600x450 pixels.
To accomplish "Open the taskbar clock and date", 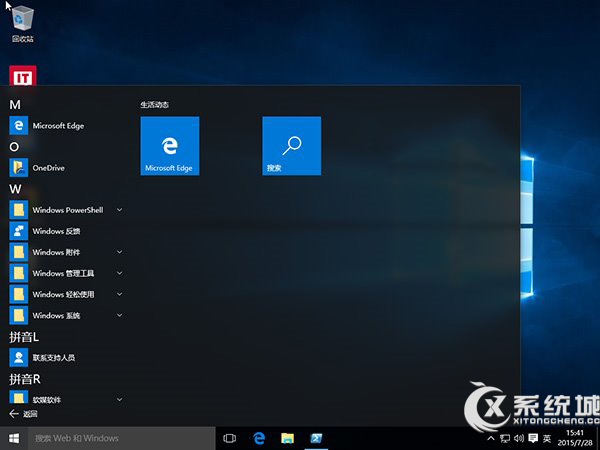I will tap(575, 438).
